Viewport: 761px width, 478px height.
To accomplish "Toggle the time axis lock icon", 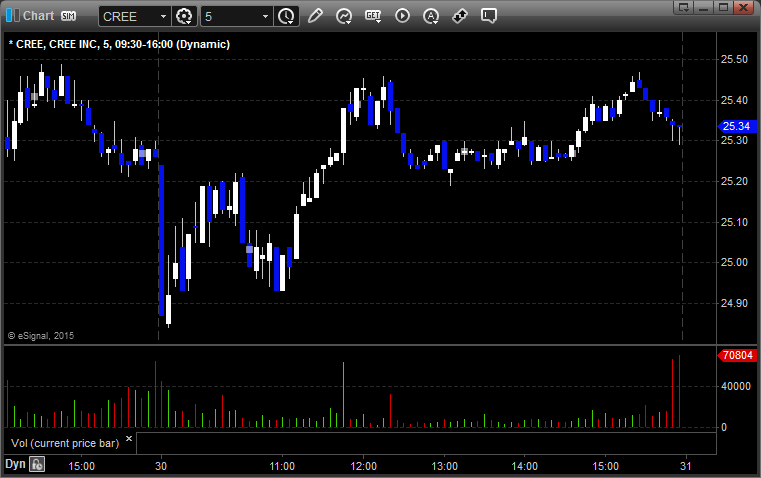I will pos(37,464).
